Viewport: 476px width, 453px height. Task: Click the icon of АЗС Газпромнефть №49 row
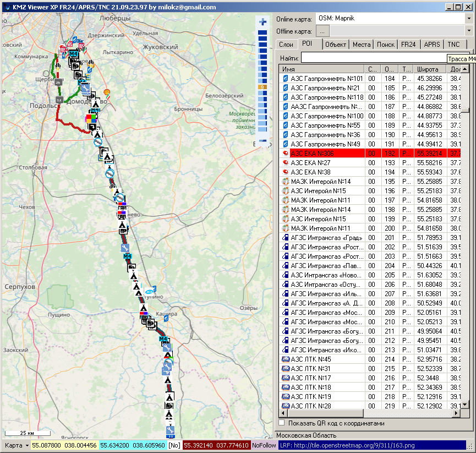[285, 144]
